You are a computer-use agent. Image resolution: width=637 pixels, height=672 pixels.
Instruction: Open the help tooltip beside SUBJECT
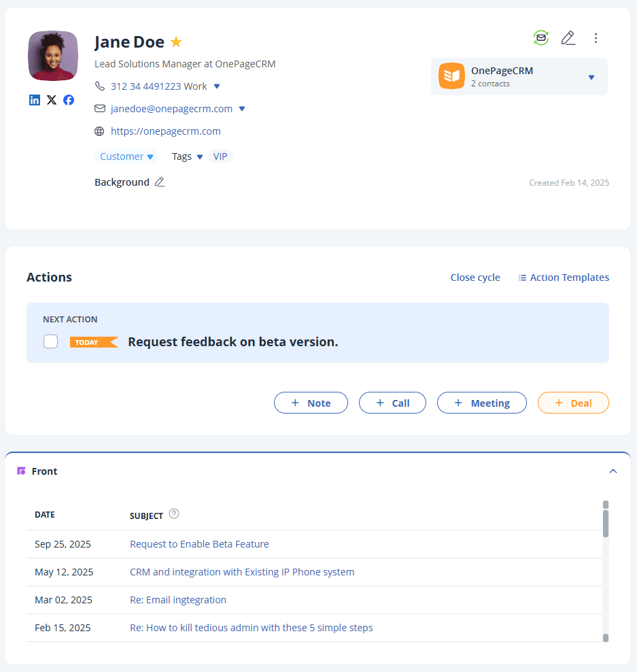tap(174, 514)
